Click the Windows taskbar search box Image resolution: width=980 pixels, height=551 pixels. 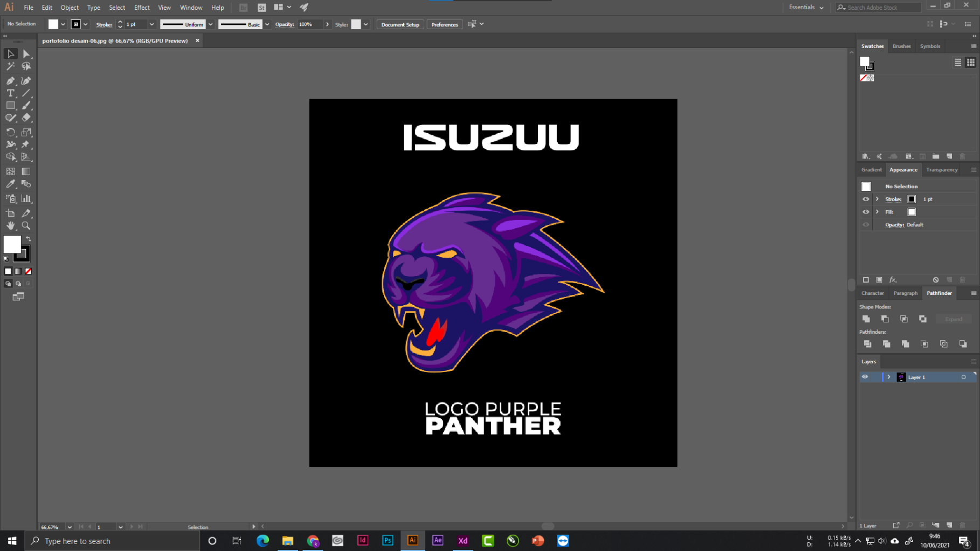(x=113, y=541)
